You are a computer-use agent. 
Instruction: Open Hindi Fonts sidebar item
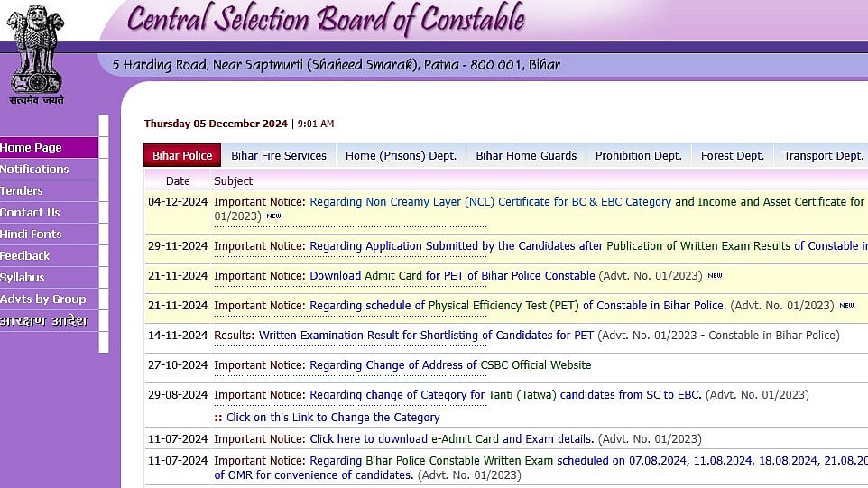tap(31, 234)
